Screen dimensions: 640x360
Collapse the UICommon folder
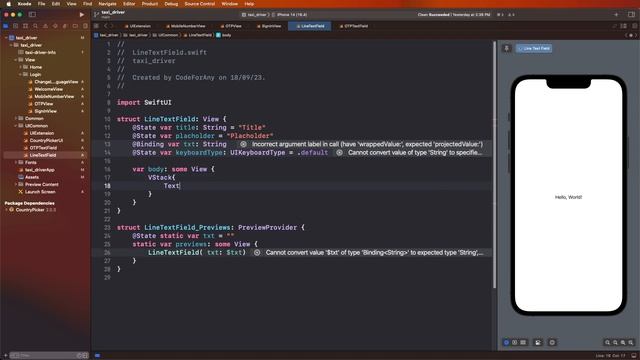click(x=16, y=126)
